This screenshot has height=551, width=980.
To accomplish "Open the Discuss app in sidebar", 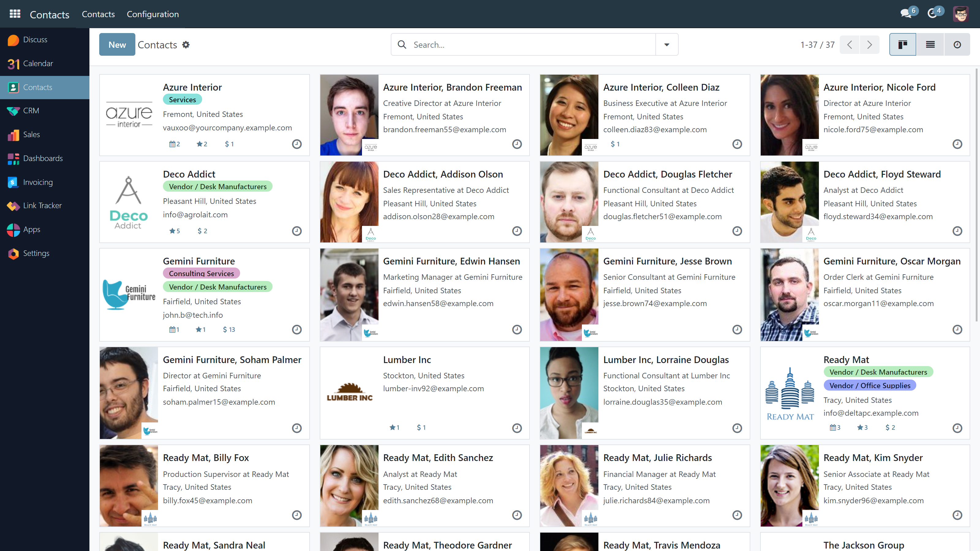I will 35,39.
